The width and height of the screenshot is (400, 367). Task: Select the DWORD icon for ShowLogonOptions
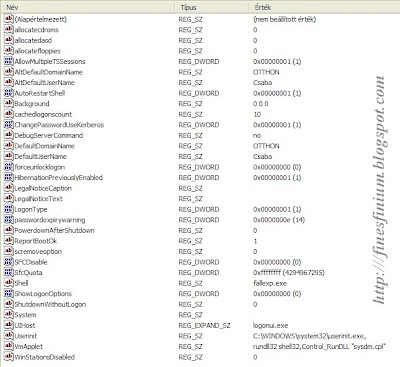[8, 293]
